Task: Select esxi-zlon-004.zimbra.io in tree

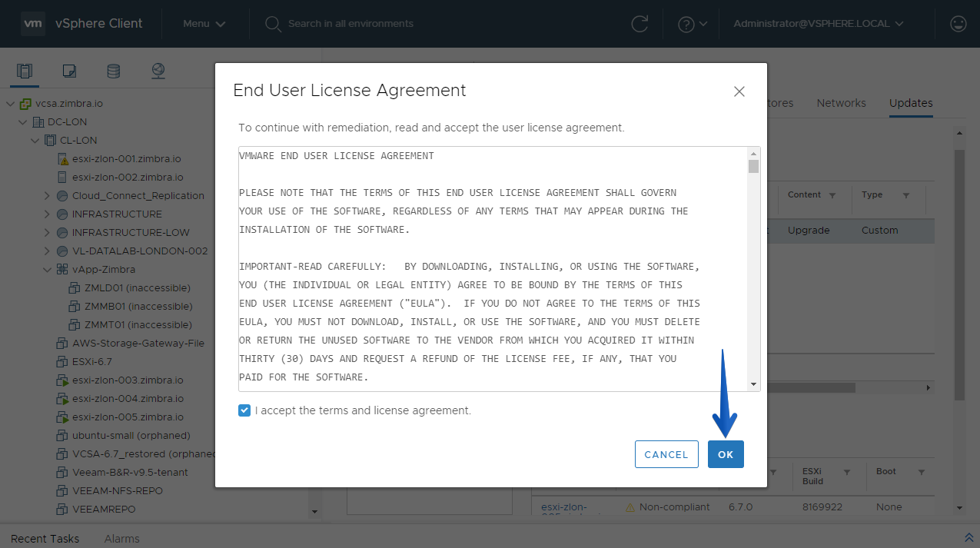Action: click(x=128, y=399)
